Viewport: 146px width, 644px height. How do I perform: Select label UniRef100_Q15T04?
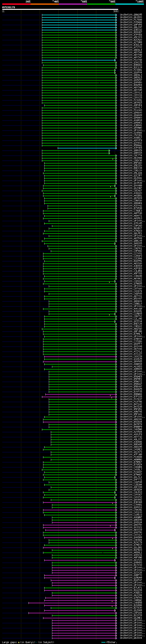(x=131, y=321)
